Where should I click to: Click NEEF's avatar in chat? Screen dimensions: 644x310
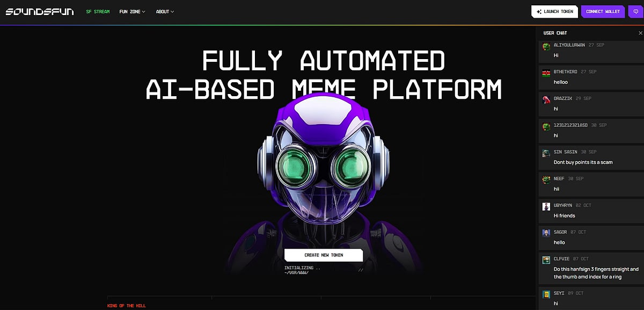(x=546, y=180)
